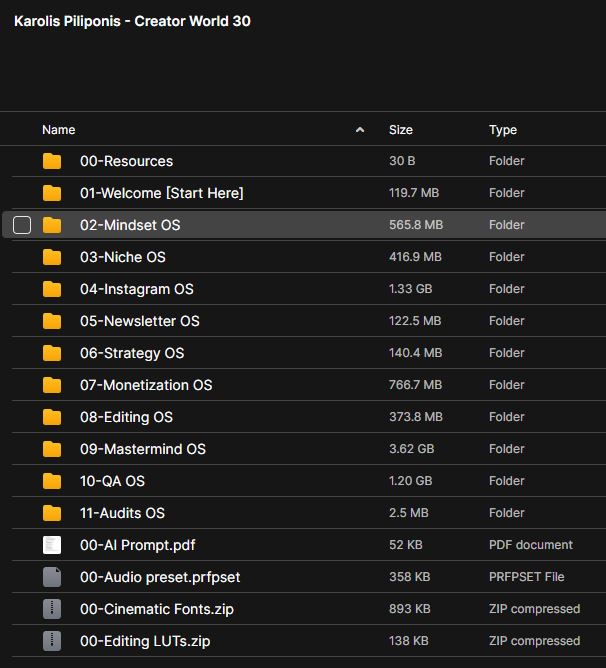Sort the list by Type column
This screenshot has width=606, height=668.
point(503,130)
